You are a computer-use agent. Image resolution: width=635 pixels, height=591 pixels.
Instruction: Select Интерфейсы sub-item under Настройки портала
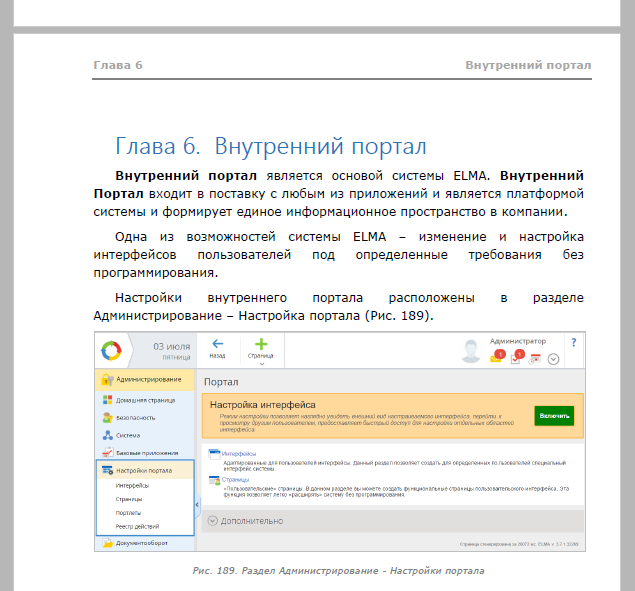click(x=132, y=485)
